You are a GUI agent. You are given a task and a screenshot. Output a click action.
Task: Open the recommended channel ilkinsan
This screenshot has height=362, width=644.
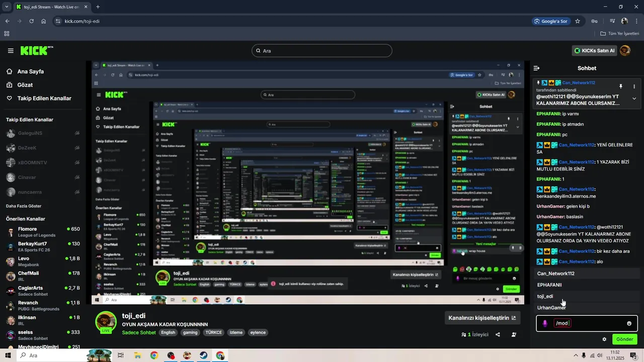click(x=43, y=320)
